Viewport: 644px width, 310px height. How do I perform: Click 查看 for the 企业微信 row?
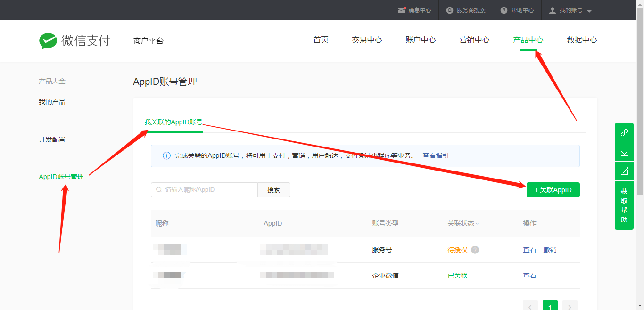coord(529,276)
